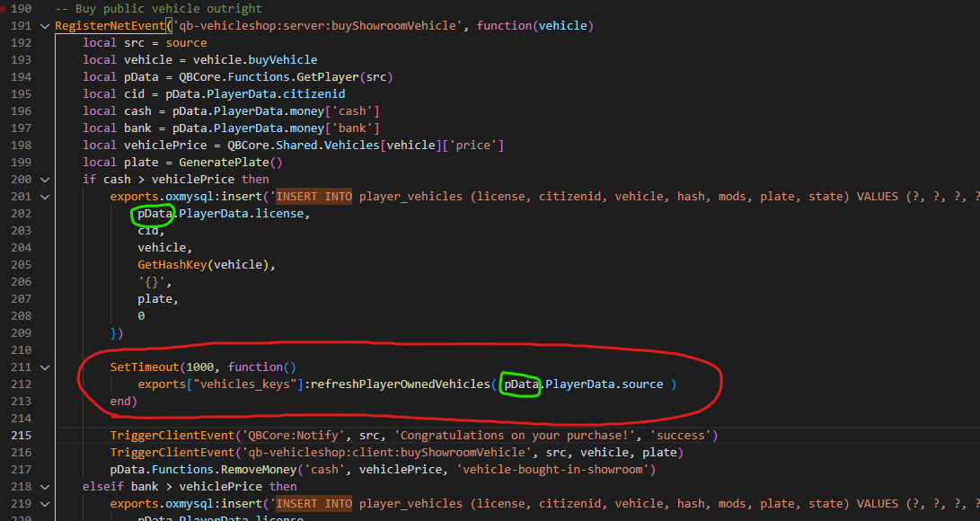Viewport: 980px width, 521px height.
Task: Fold the SetTimeout function at line 211
Action: click(x=45, y=367)
